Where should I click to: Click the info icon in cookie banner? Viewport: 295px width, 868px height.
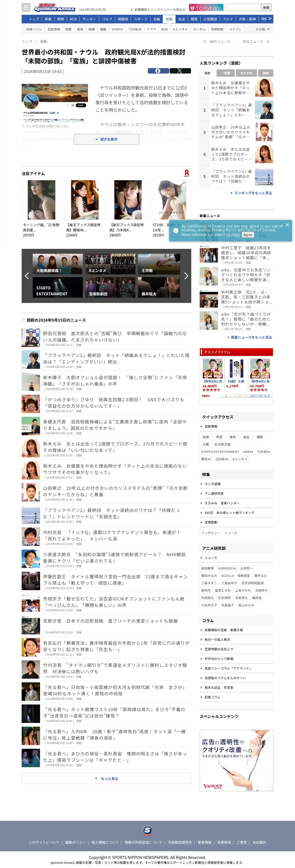[176, 230]
